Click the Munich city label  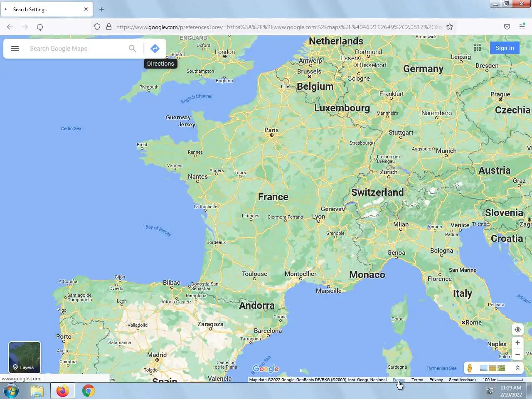446,151
